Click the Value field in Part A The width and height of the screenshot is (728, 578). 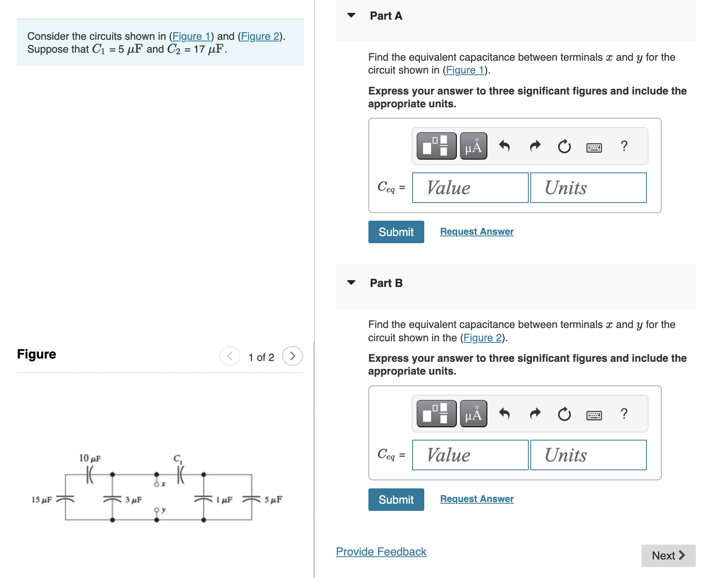pyautogui.click(x=470, y=187)
